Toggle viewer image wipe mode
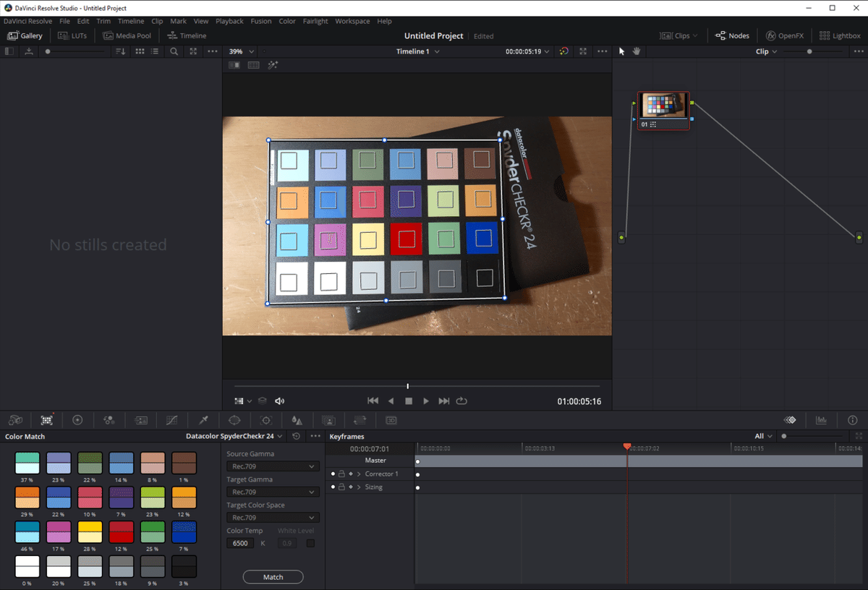 [234, 65]
